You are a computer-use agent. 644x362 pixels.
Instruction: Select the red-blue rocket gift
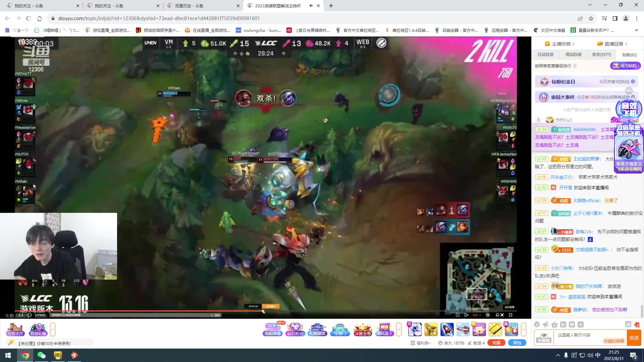coord(447,329)
